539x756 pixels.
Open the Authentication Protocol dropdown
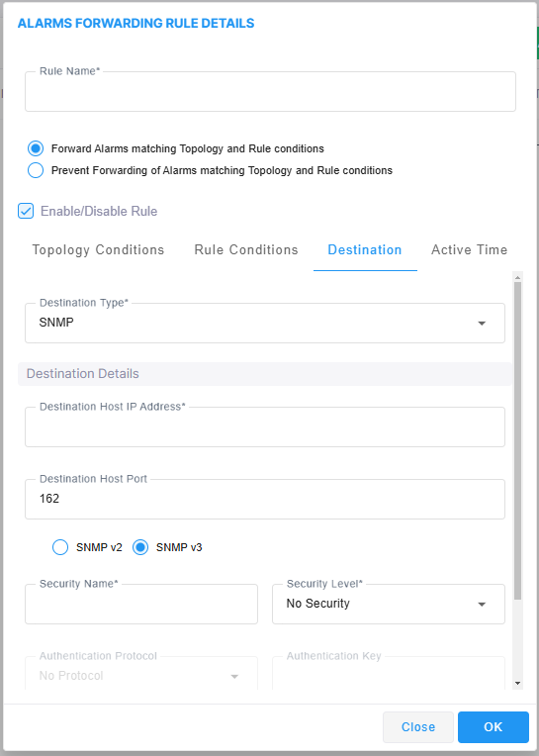click(x=141, y=673)
